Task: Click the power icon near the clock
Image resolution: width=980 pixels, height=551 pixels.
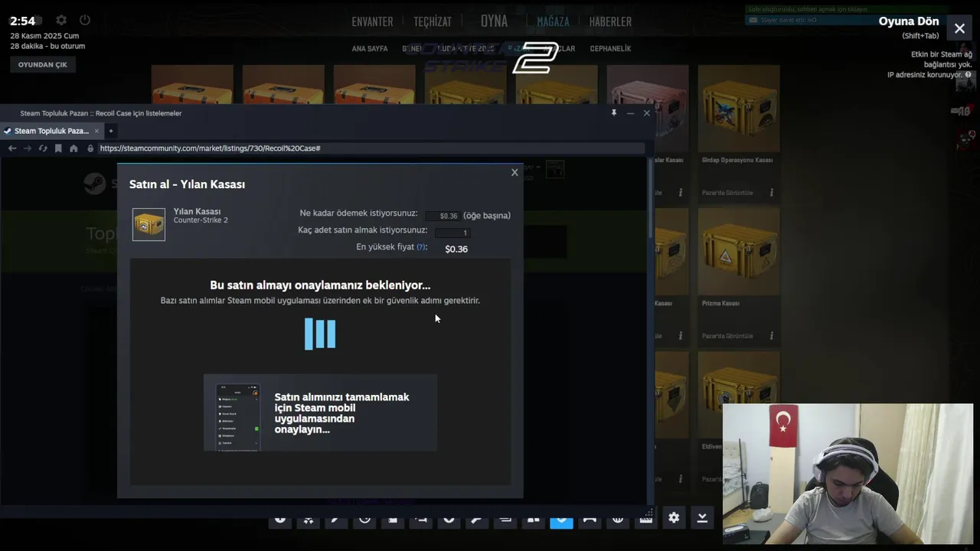Action: pos(84,20)
